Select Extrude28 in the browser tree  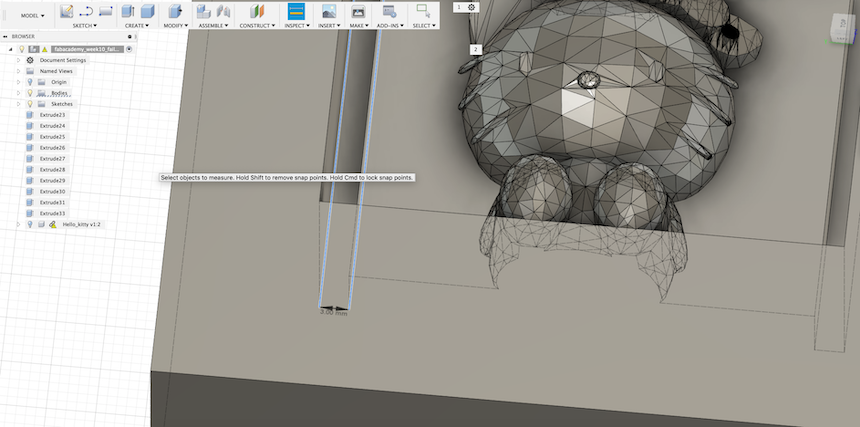click(52, 170)
